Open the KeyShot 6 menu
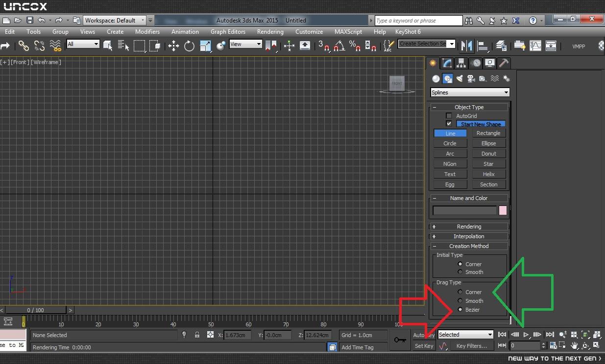605x364 pixels. pyautogui.click(x=408, y=31)
